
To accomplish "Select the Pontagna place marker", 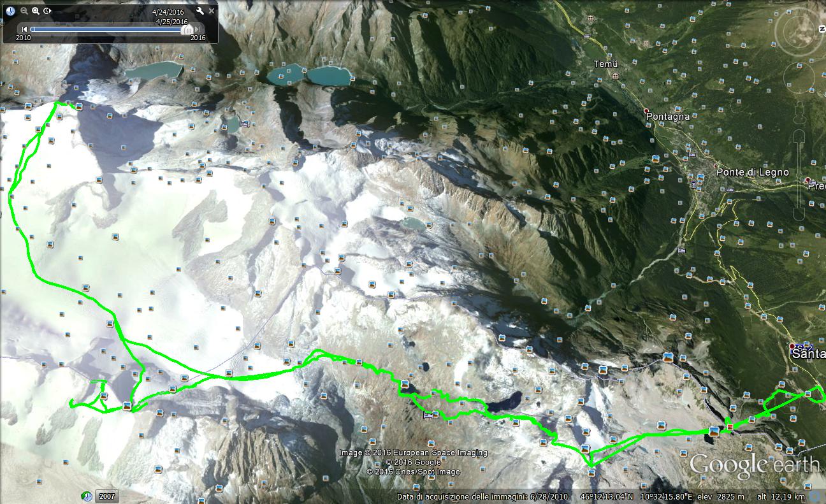I will click(646, 110).
